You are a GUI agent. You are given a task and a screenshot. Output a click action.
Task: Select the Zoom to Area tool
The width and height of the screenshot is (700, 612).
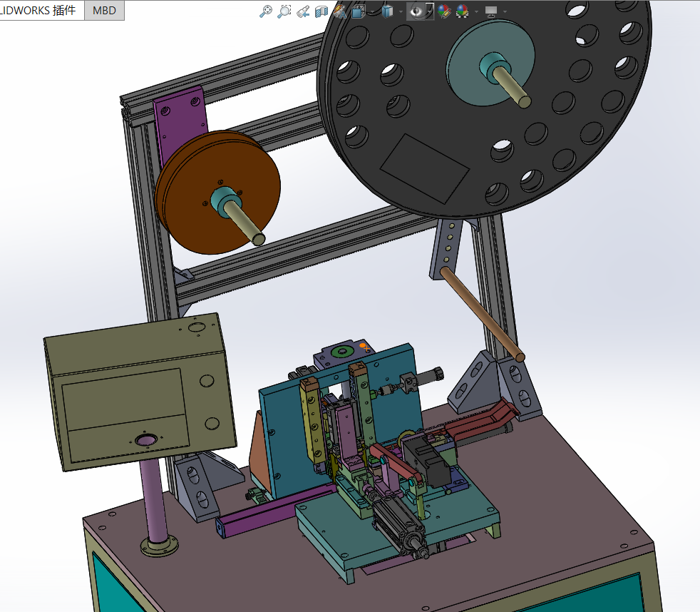(284, 11)
